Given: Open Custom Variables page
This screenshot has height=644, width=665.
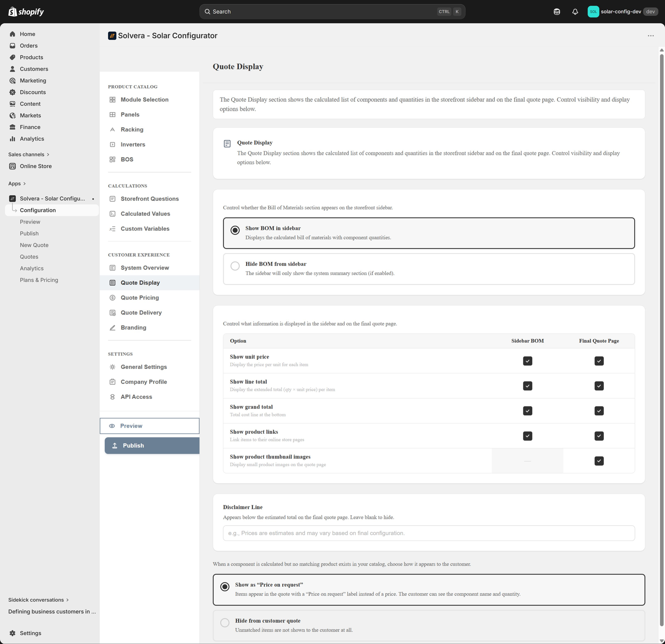Looking at the screenshot, I should [x=149, y=229].
